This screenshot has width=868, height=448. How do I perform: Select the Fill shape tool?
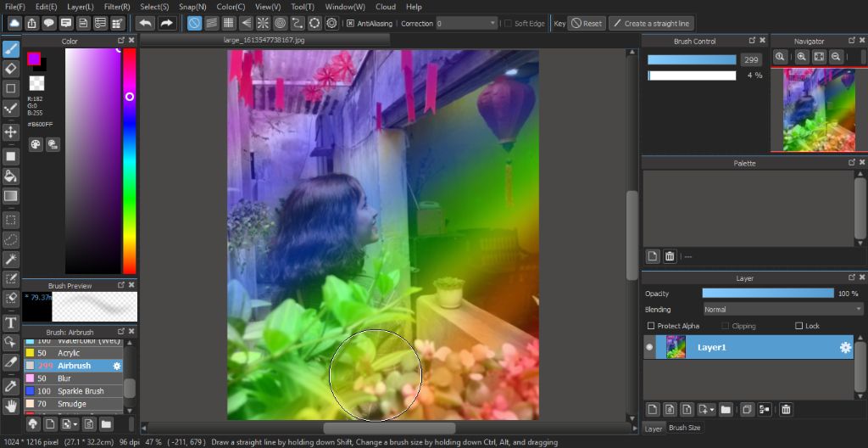point(10,156)
